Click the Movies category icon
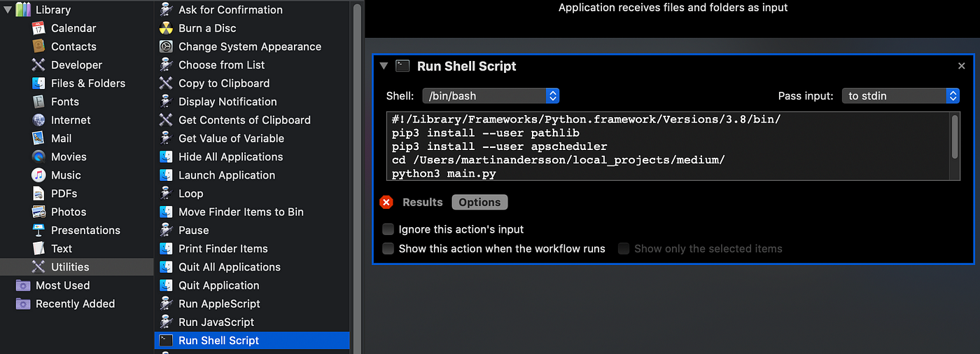The width and height of the screenshot is (980, 354). point(38,156)
